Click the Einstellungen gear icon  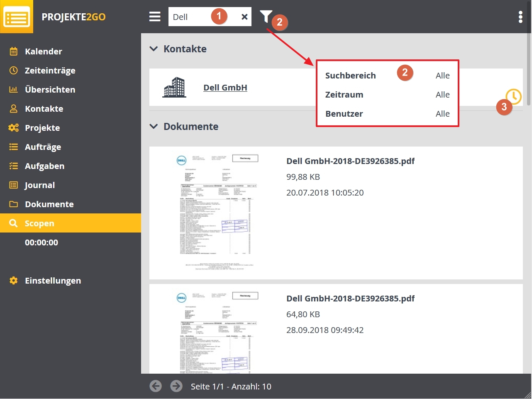click(14, 281)
